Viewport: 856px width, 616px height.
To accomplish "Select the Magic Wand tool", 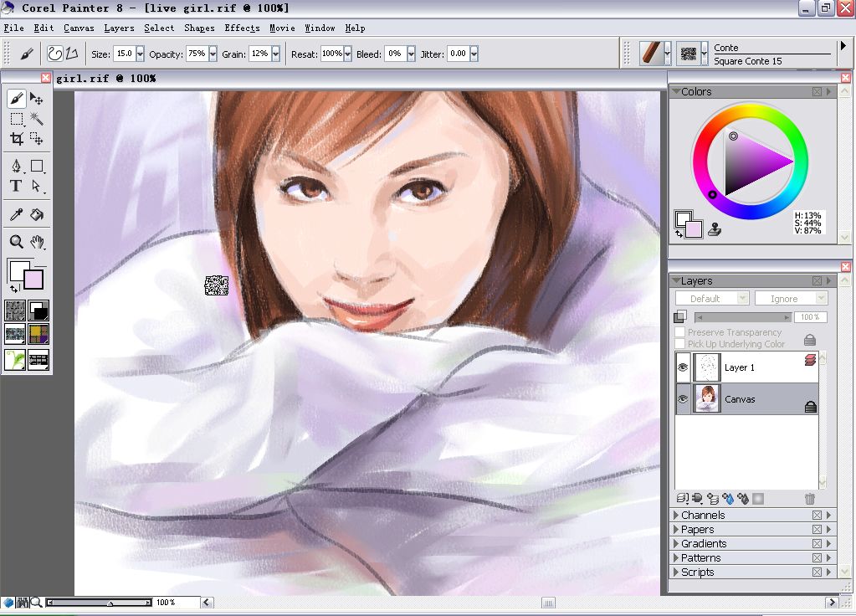I will (37, 119).
